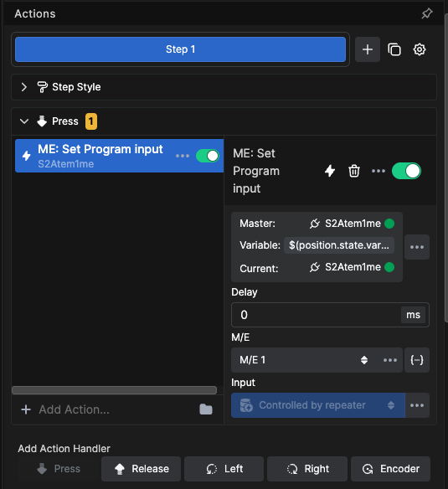The image size is (448, 489).
Task: Add a new step with plus button
Action: click(x=368, y=49)
